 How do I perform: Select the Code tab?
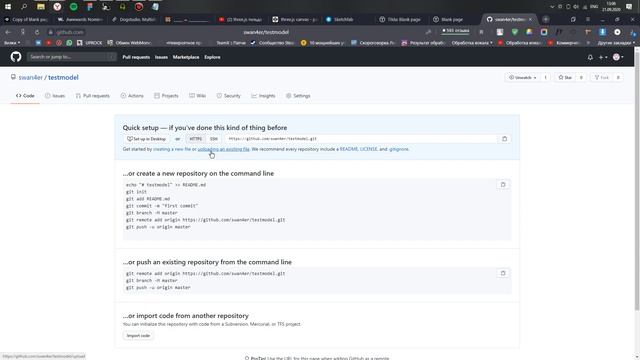(25, 96)
